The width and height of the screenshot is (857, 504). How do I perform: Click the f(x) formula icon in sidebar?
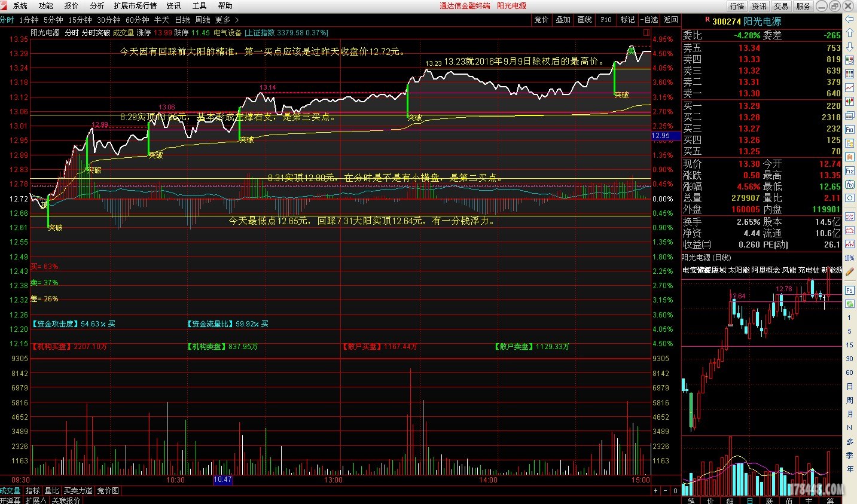point(849,185)
